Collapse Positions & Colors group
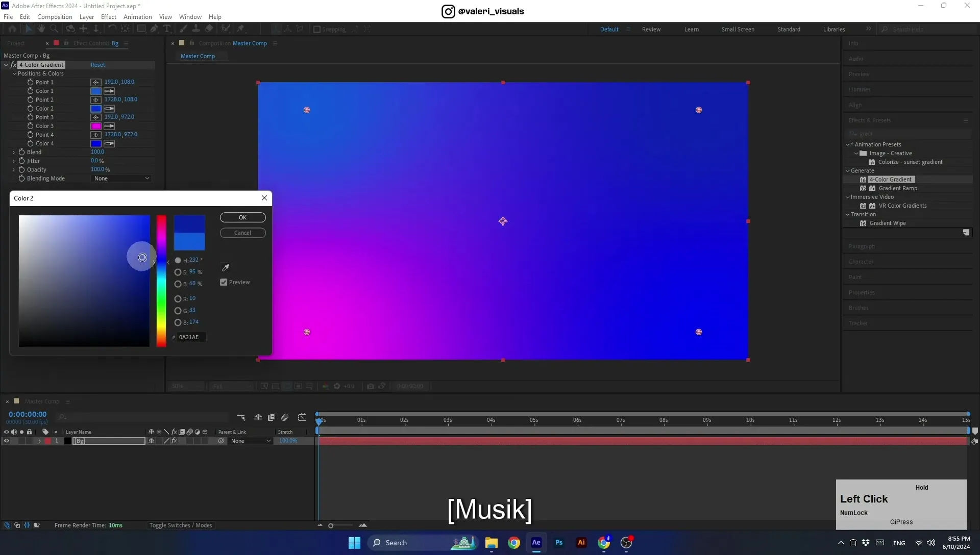The image size is (980, 555). pos(14,73)
